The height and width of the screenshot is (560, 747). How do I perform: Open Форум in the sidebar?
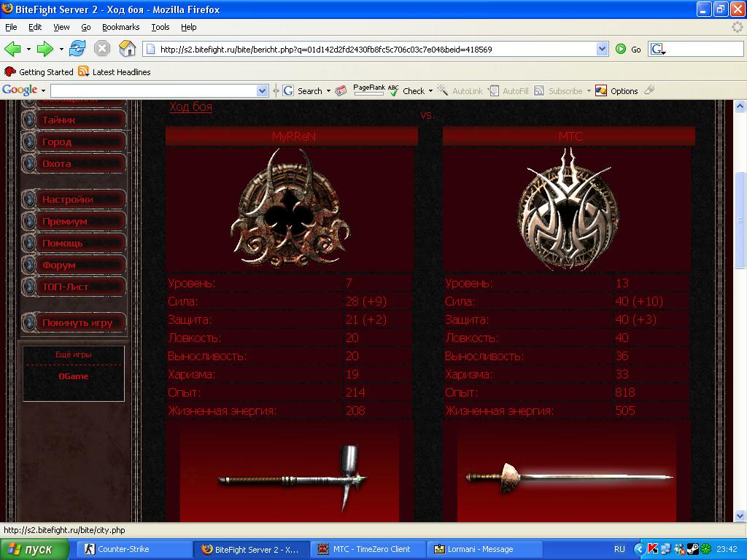pyautogui.click(x=74, y=265)
